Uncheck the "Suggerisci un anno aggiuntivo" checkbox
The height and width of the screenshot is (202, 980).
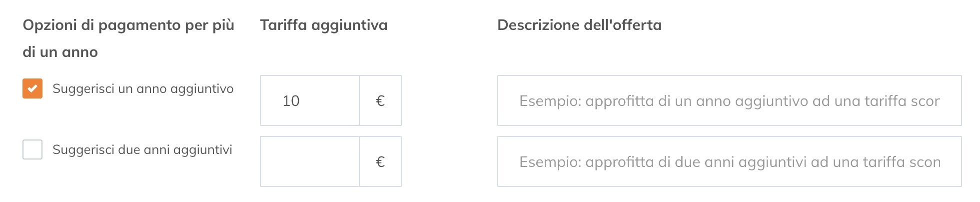pos(32,89)
